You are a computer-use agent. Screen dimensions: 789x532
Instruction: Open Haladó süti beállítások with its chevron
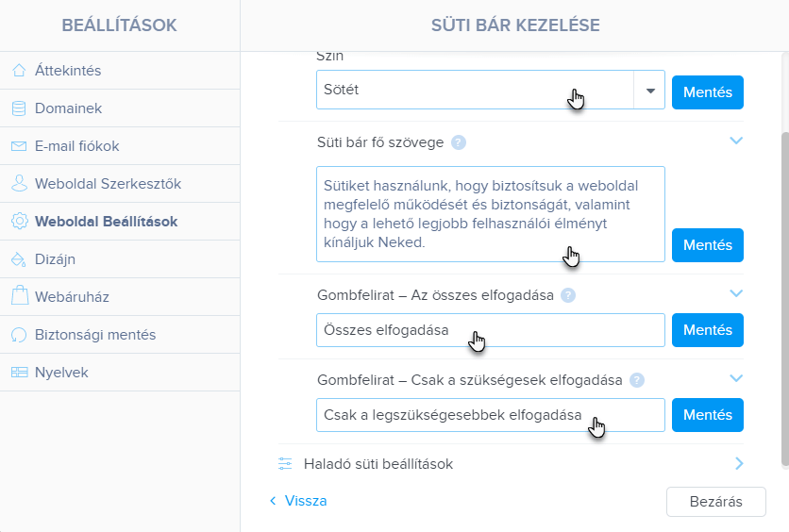pos(739,464)
